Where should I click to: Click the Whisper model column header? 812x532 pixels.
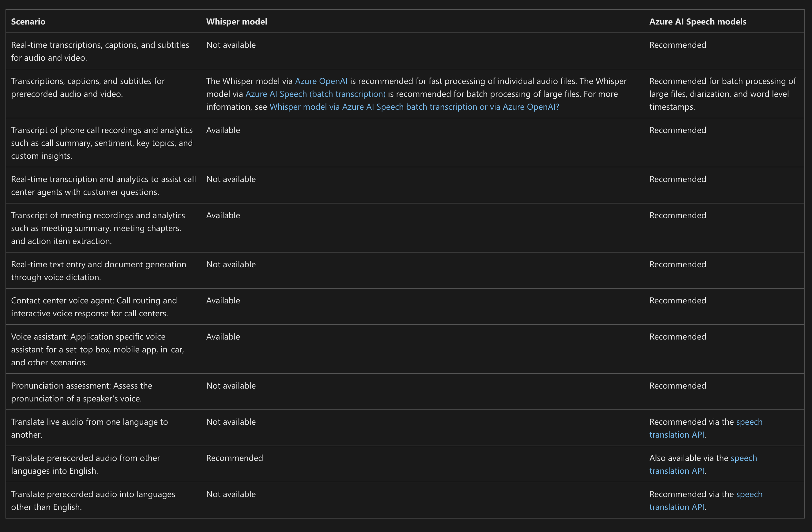(236, 22)
